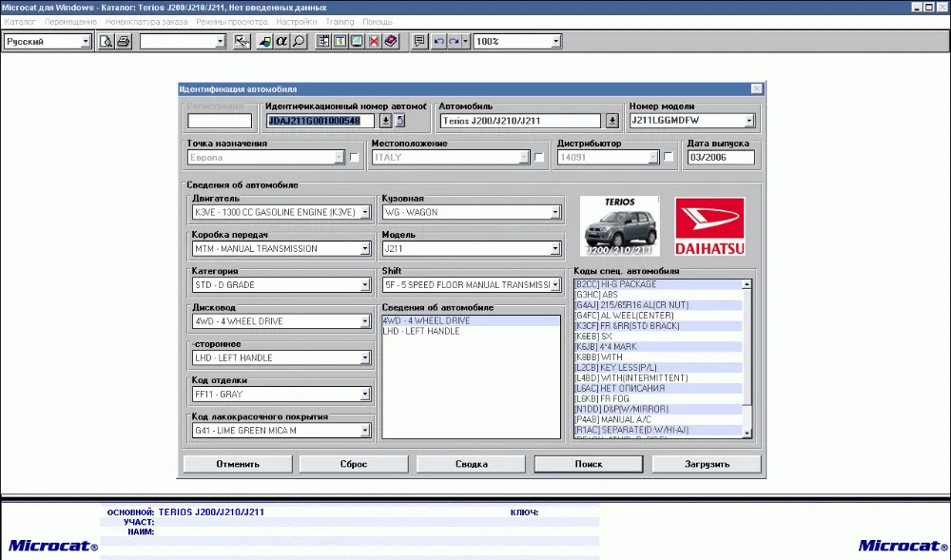
Task: Open the Настройки menu
Action: coord(297,22)
